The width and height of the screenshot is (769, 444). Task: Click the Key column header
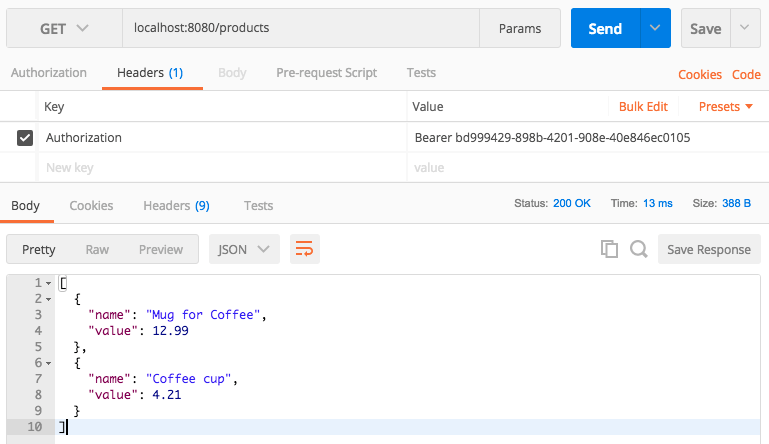[54, 106]
